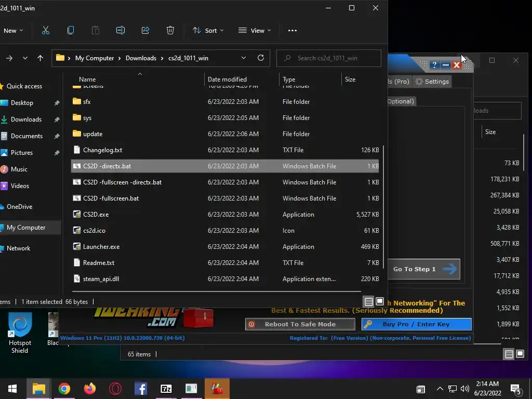Image resolution: width=532 pixels, height=399 pixels.
Task: Switch to details view layout icon
Action: coord(369,301)
